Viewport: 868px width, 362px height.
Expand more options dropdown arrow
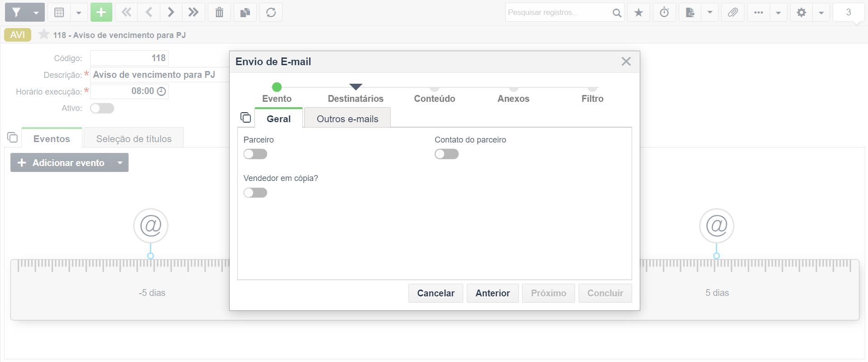(x=778, y=12)
